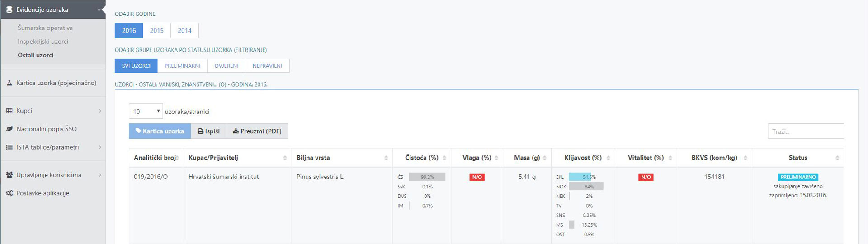Click the Evidencije uzoraka database icon
Image resolution: width=868 pixels, height=244 pixels.
click(9, 9)
